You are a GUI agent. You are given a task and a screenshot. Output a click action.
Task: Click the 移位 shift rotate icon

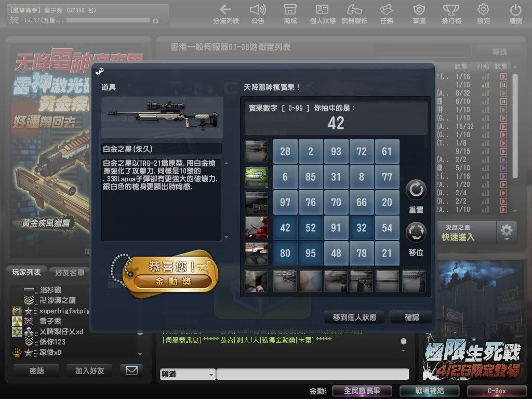(x=416, y=233)
